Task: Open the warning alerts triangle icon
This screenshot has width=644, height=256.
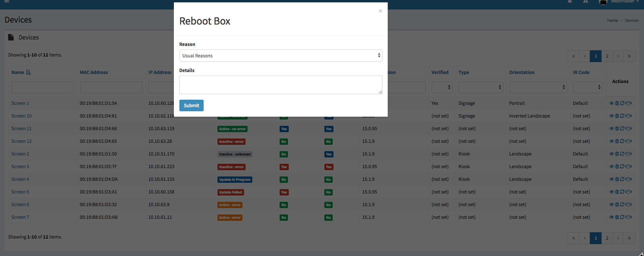Action: [586, 2]
